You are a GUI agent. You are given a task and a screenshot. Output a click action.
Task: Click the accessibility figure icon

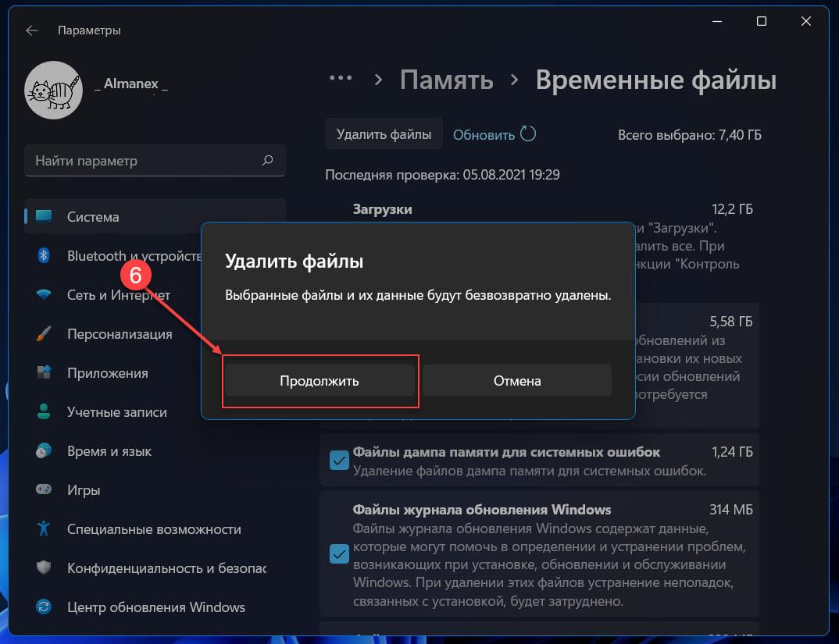pos(43,528)
